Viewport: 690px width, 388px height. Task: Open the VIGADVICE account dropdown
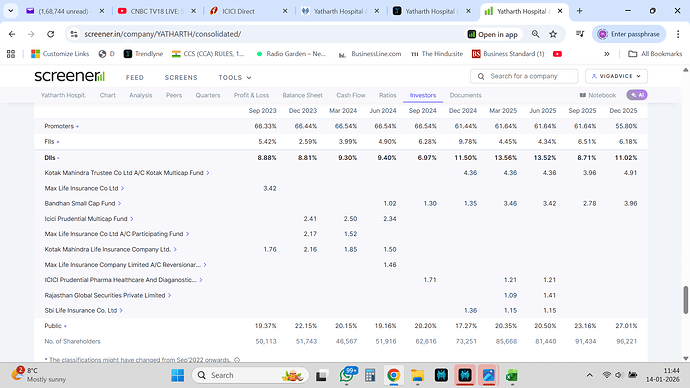click(616, 76)
